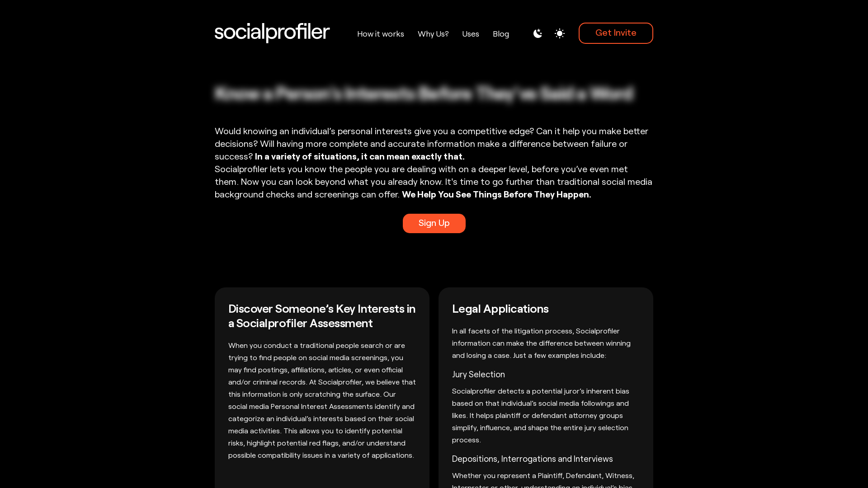
Task: Click the dark/light mode toggle left icon
Action: point(538,33)
